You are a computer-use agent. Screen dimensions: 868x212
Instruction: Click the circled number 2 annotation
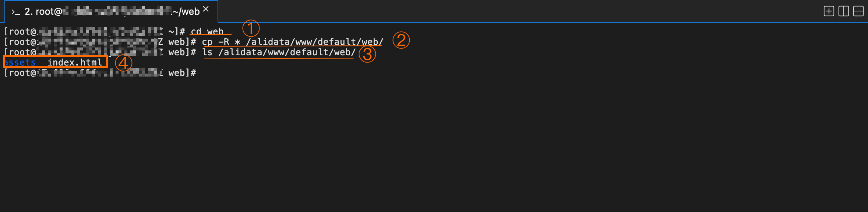click(401, 40)
